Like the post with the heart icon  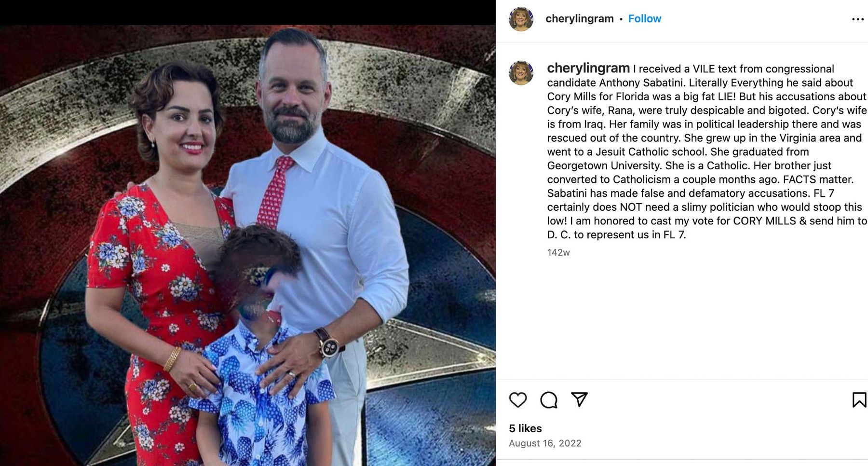point(518,400)
